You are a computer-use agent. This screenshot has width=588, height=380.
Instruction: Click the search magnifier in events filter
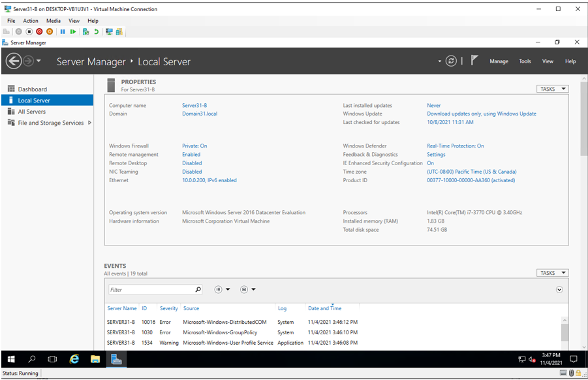198,290
